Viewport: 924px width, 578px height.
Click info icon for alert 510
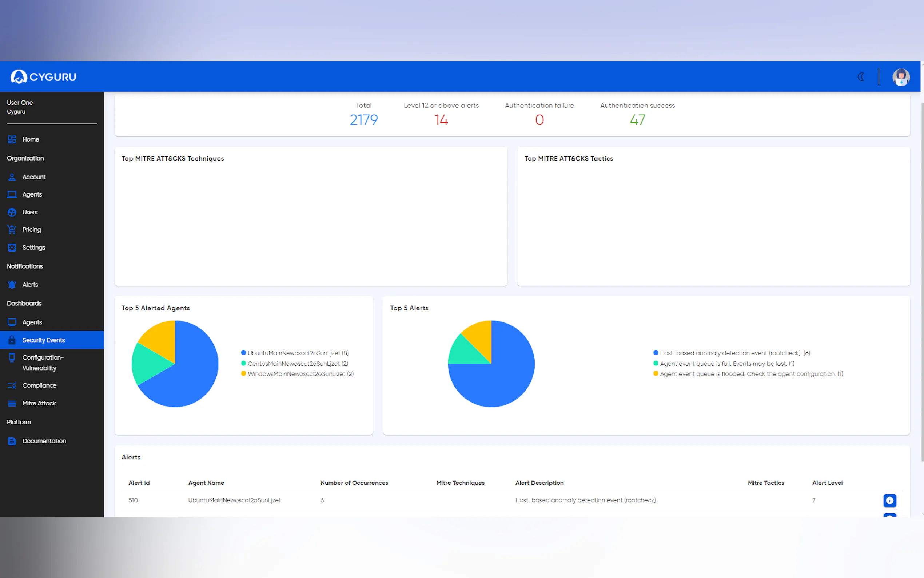(889, 500)
